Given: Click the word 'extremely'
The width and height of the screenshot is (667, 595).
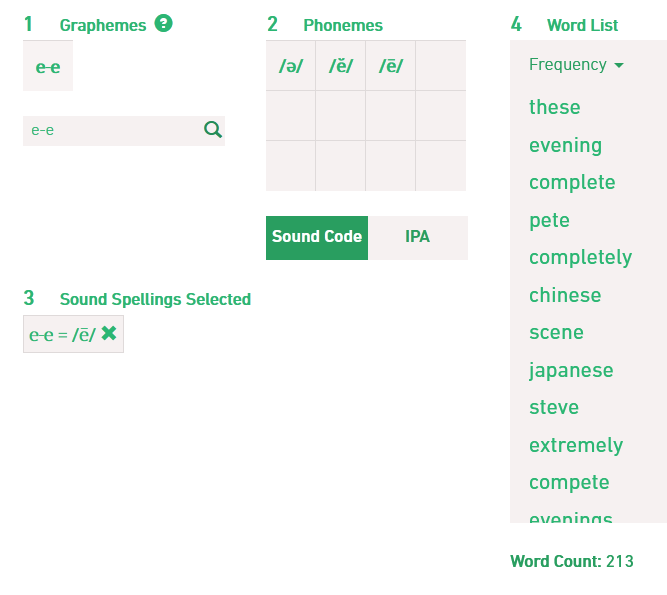Looking at the screenshot, I should pos(576,445).
